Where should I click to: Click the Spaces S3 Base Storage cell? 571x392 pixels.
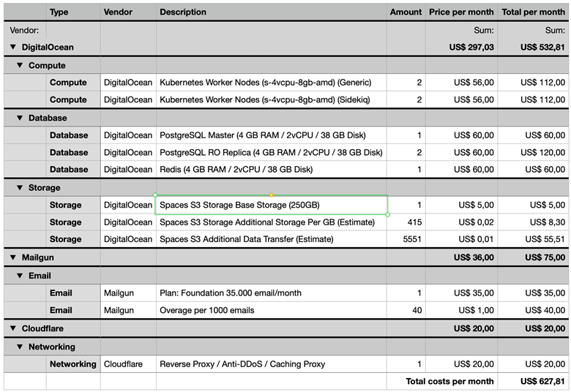pyautogui.click(x=272, y=205)
